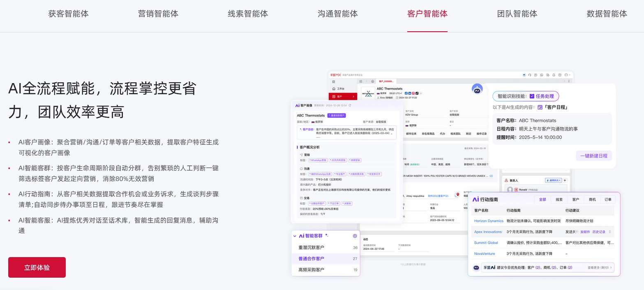The width and height of the screenshot is (644, 290).
Task: Click the notification bell in the top toolbar
Action: [554, 75]
